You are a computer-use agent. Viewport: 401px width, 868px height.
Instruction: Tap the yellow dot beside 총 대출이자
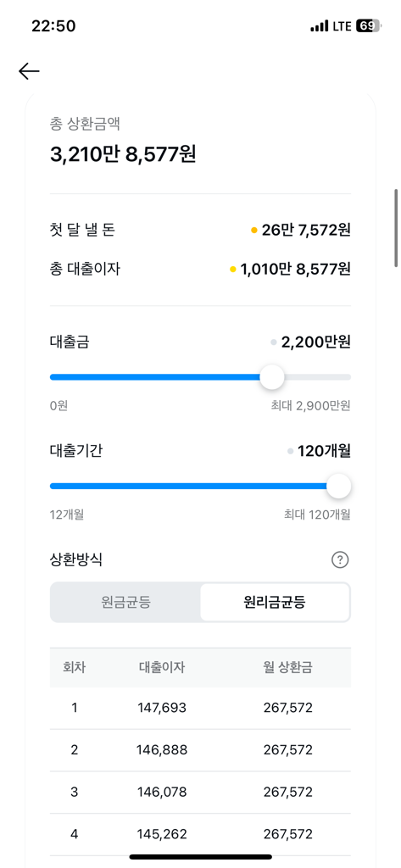pos(232,269)
